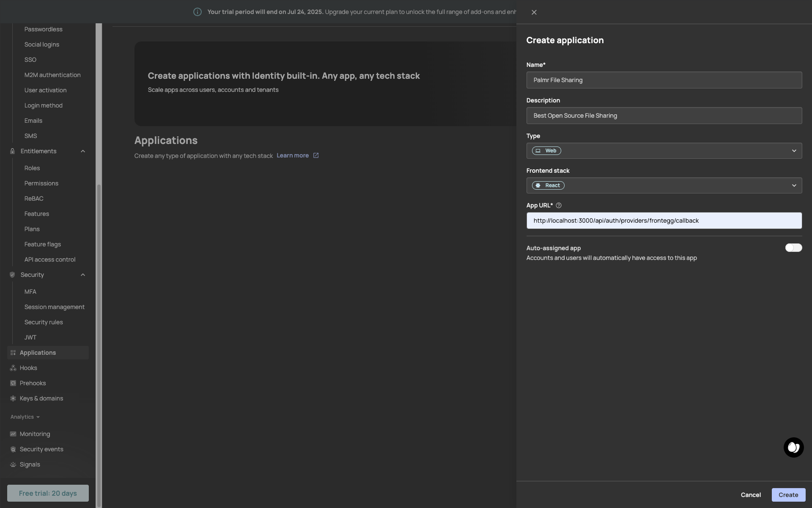Click the Web type chip

[x=546, y=151]
